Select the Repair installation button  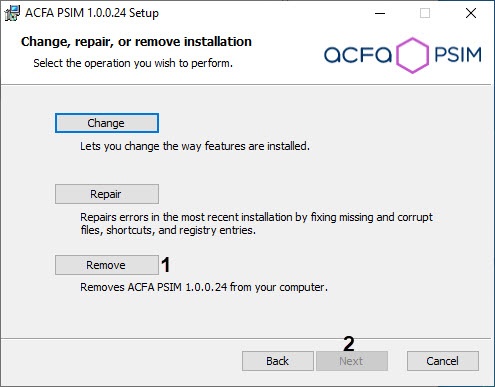pyautogui.click(x=107, y=194)
